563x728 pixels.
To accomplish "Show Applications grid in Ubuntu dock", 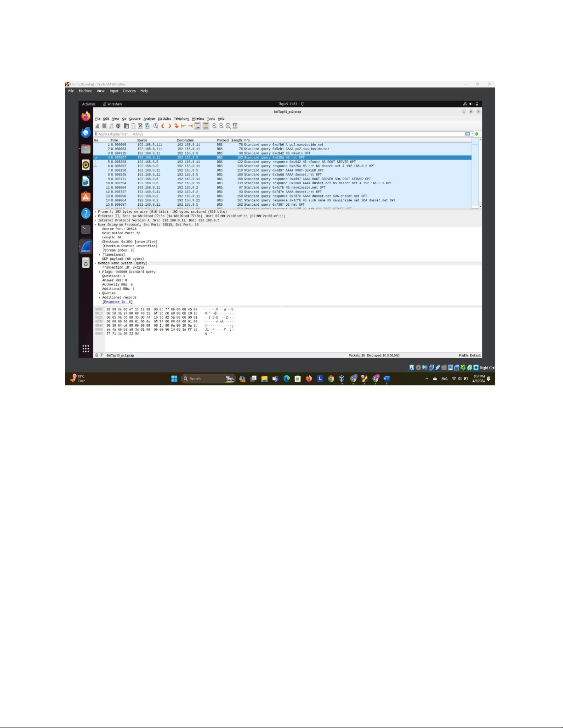I will tap(86, 349).
